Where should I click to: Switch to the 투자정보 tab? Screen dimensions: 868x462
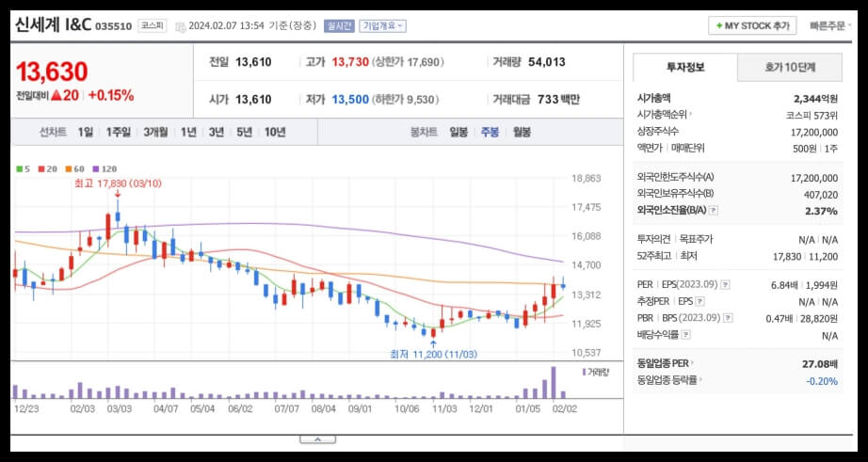tap(685, 68)
